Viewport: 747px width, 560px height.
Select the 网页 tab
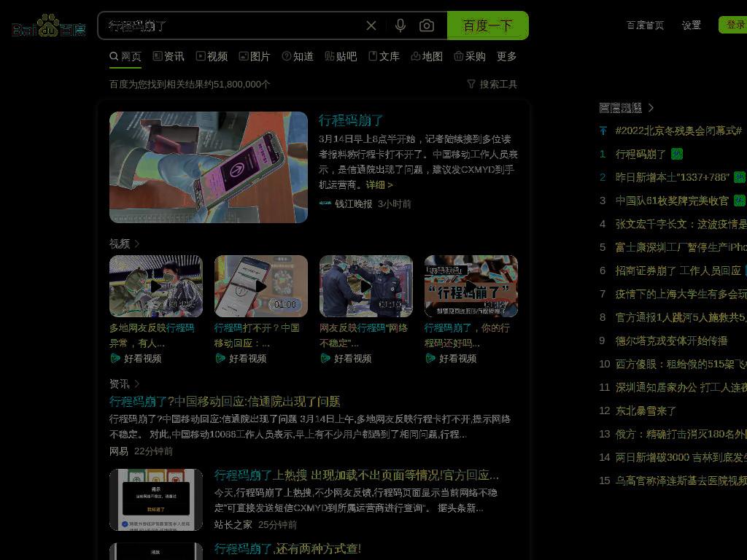coord(125,57)
